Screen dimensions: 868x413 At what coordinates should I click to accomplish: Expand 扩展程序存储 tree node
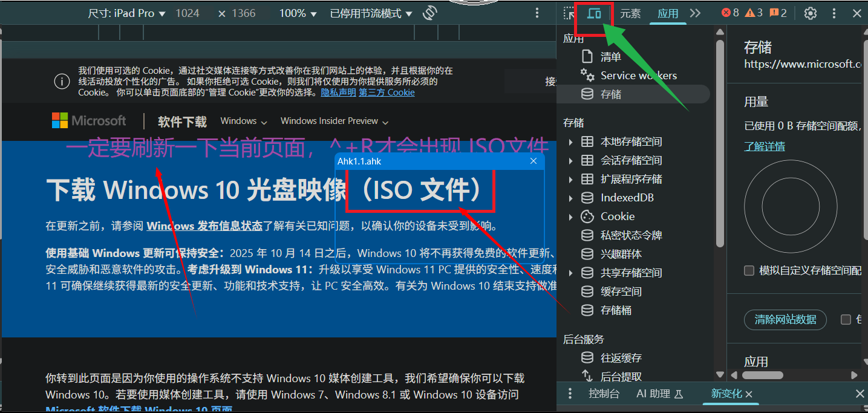pos(570,180)
